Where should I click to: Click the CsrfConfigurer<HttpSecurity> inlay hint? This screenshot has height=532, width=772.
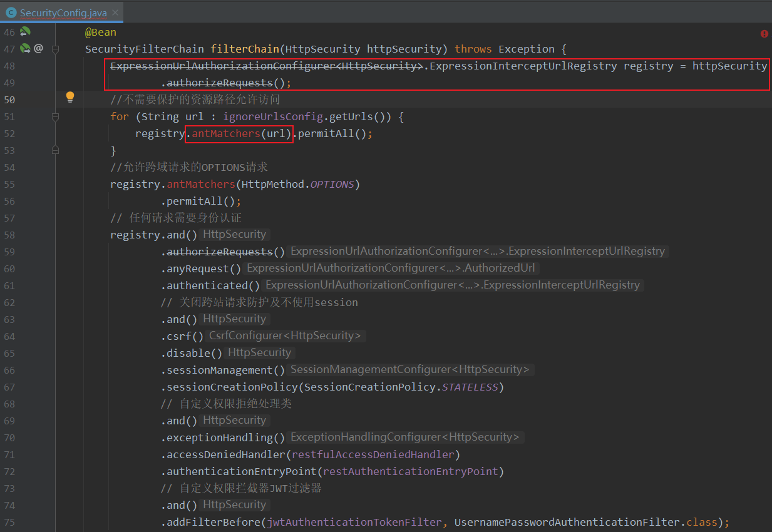[286, 336]
